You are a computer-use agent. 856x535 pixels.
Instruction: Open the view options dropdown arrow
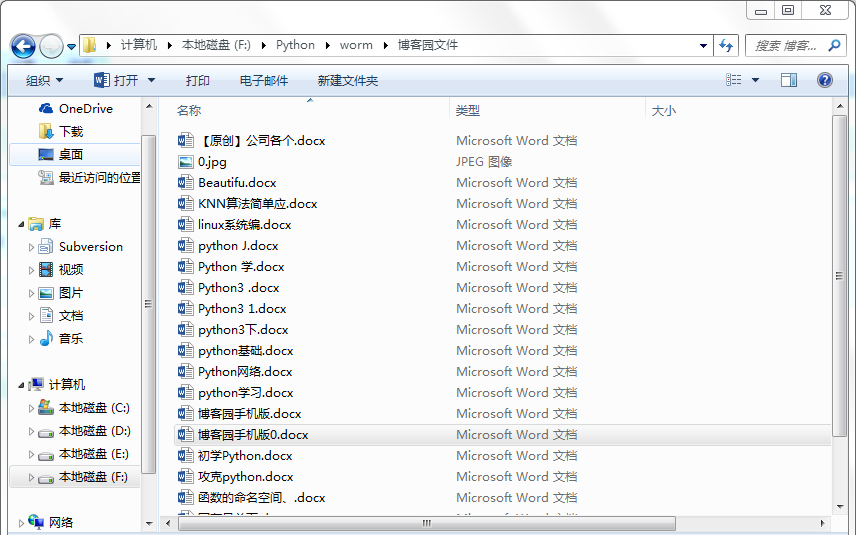click(x=756, y=80)
